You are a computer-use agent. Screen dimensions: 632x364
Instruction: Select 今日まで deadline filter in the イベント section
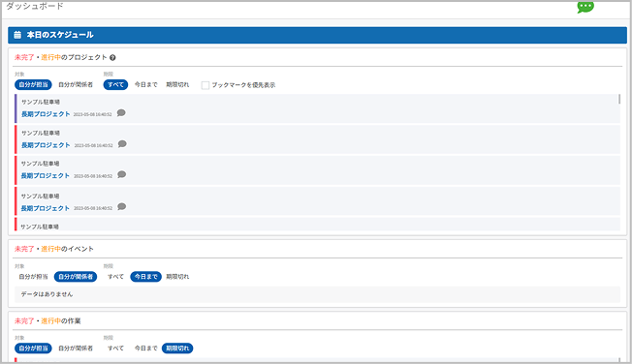click(x=146, y=277)
